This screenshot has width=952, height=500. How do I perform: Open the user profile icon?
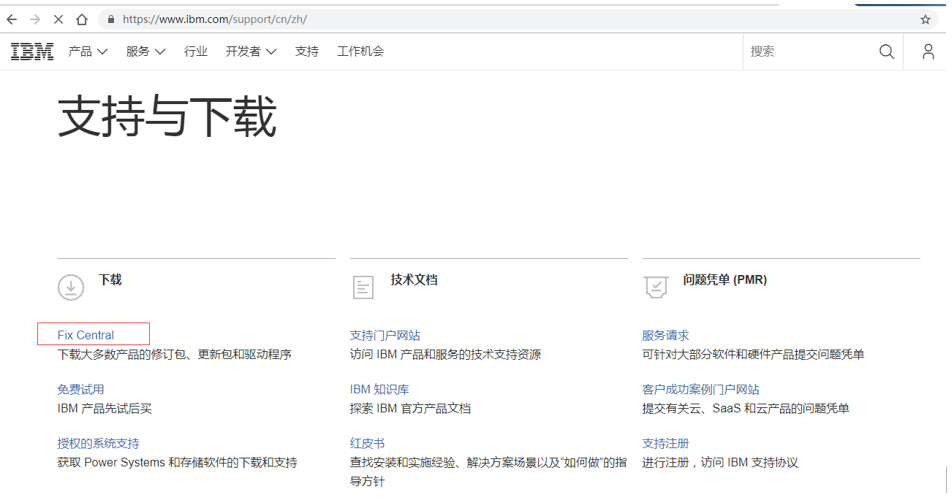[x=928, y=52]
